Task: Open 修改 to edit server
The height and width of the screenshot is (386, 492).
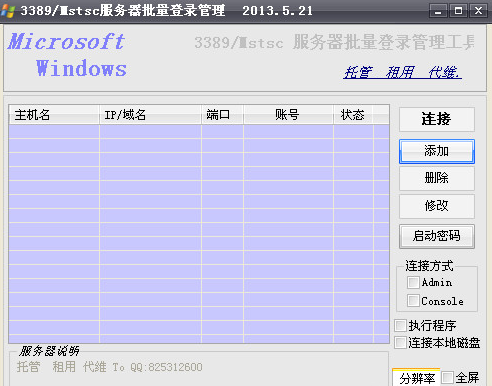Action: 437,206
